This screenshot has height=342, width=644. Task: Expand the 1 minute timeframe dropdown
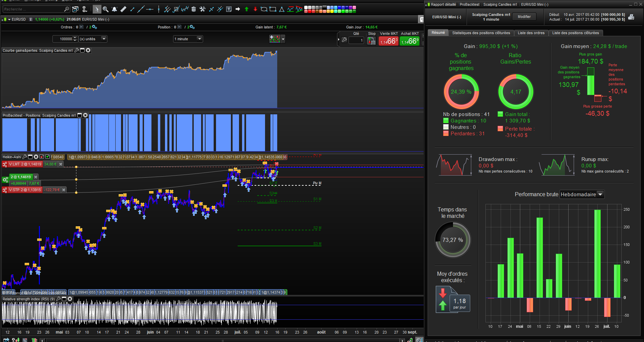[199, 39]
